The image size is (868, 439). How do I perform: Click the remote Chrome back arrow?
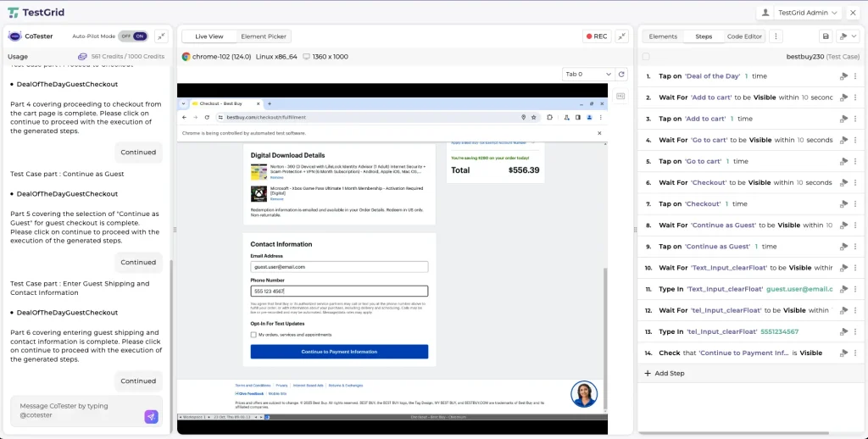(x=184, y=117)
